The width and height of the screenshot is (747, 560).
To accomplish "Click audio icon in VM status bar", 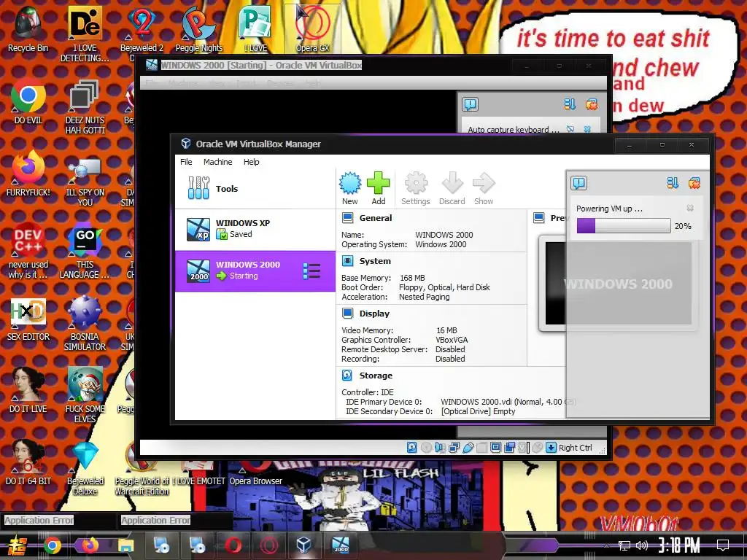I will pyautogui.click(x=440, y=448).
